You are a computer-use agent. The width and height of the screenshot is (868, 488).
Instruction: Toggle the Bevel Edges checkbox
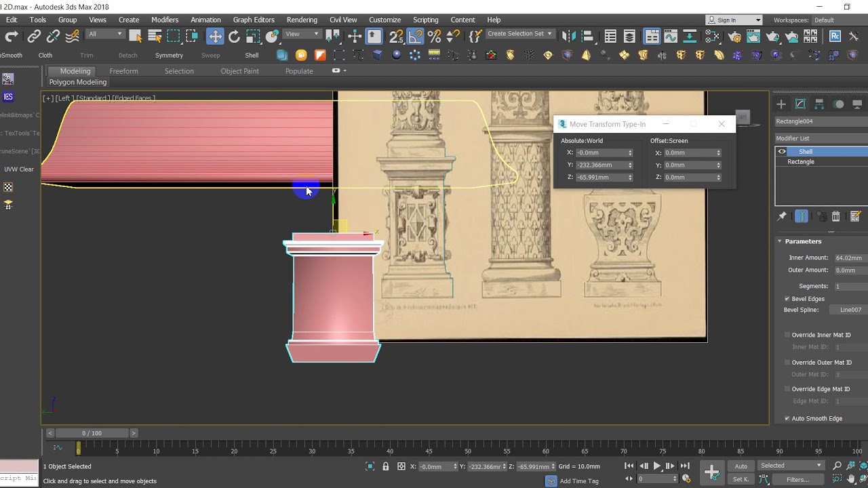coord(787,299)
